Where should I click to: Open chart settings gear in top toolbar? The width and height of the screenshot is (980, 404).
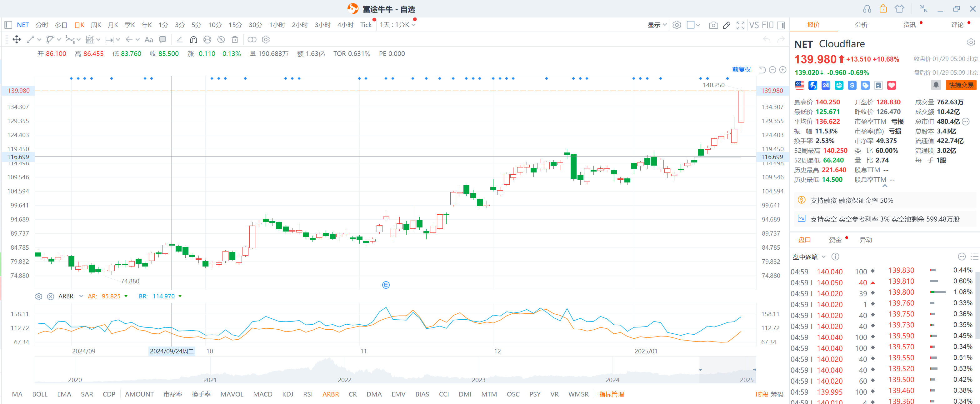(x=677, y=25)
